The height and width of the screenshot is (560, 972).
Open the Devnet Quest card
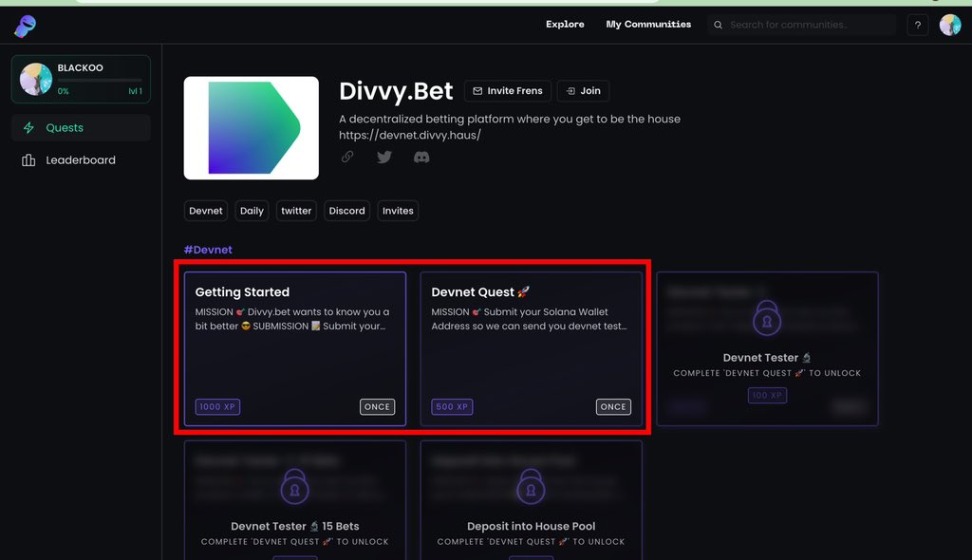pyautogui.click(x=532, y=348)
